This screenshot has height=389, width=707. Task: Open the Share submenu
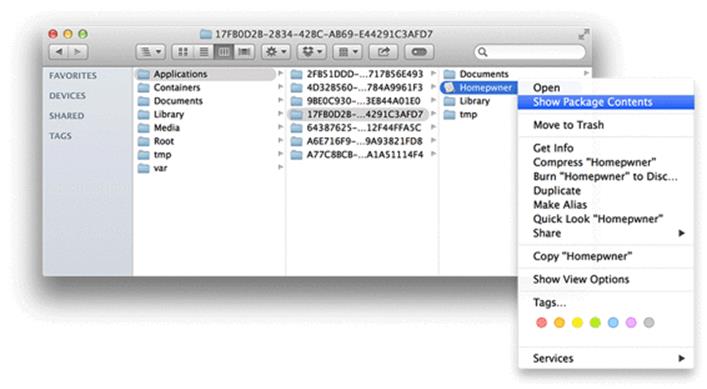coord(606,233)
